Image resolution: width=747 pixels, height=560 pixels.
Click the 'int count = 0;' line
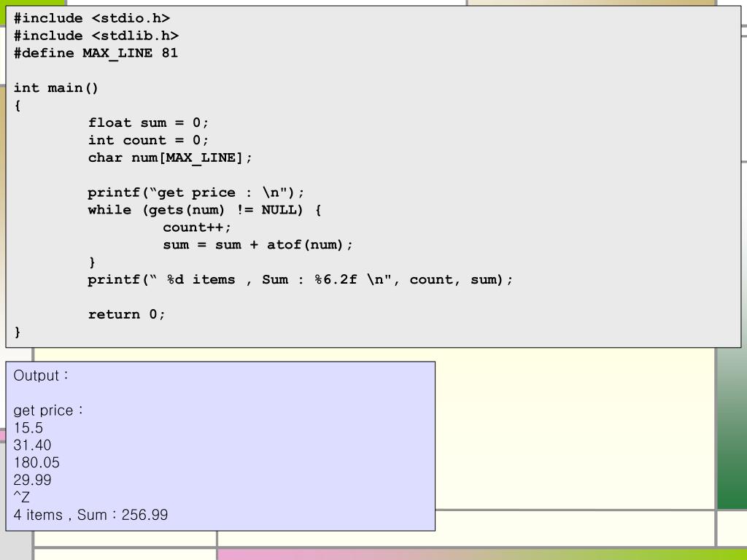click(148, 140)
